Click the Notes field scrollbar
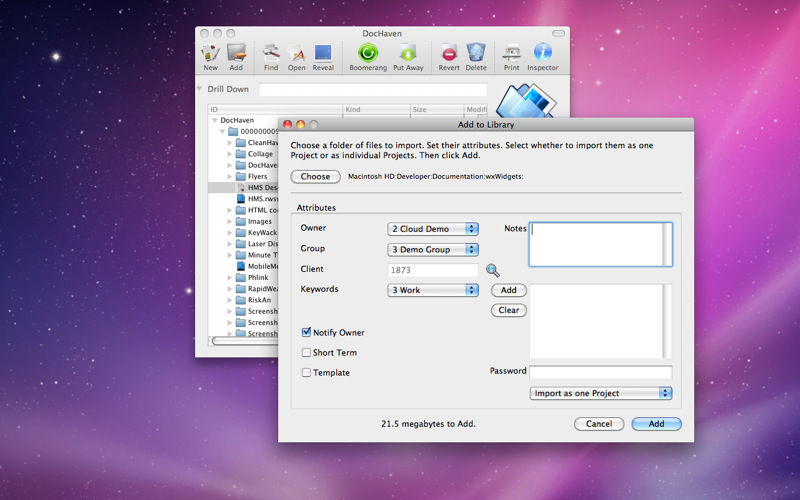The width and height of the screenshot is (800, 500). pyautogui.click(x=667, y=244)
